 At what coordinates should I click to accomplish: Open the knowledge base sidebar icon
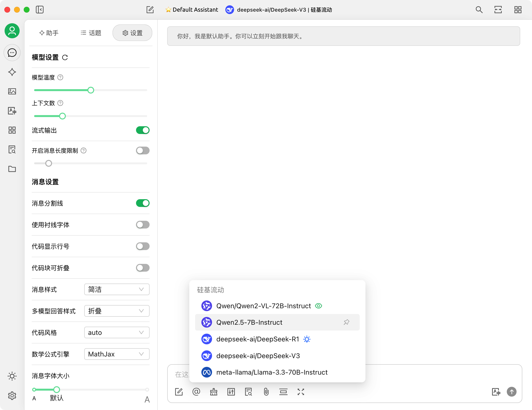(12, 150)
